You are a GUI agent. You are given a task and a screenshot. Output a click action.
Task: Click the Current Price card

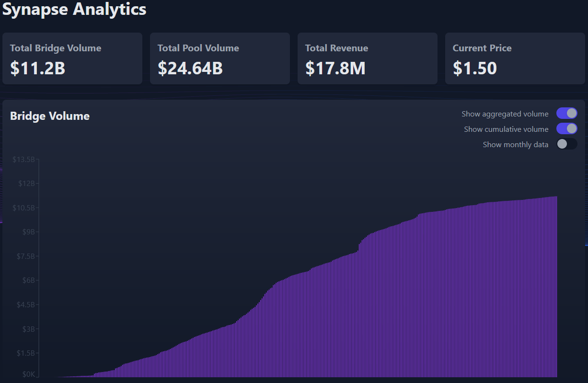tap(515, 58)
